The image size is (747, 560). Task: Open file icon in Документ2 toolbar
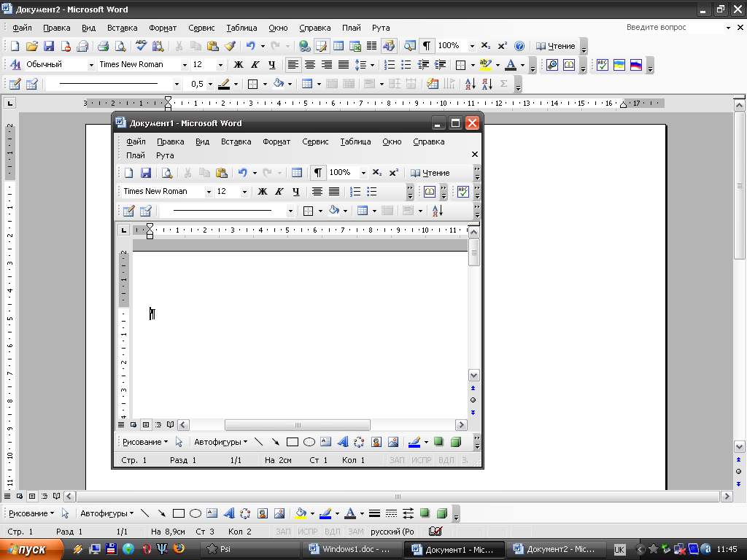[32, 46]
